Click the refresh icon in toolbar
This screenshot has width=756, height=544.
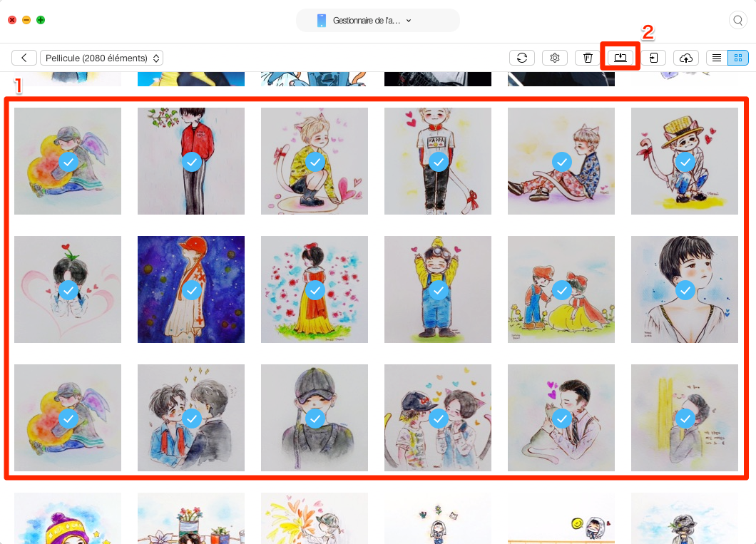pos(521,58)
